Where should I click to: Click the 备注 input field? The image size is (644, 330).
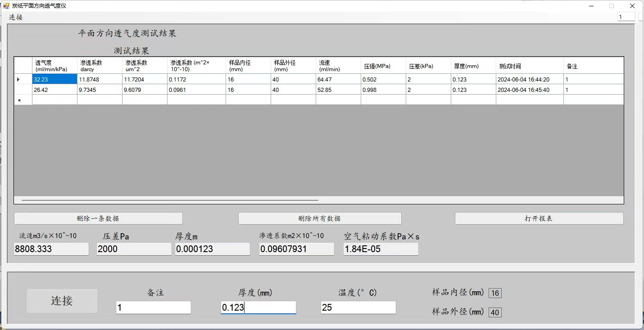[153, 308]
